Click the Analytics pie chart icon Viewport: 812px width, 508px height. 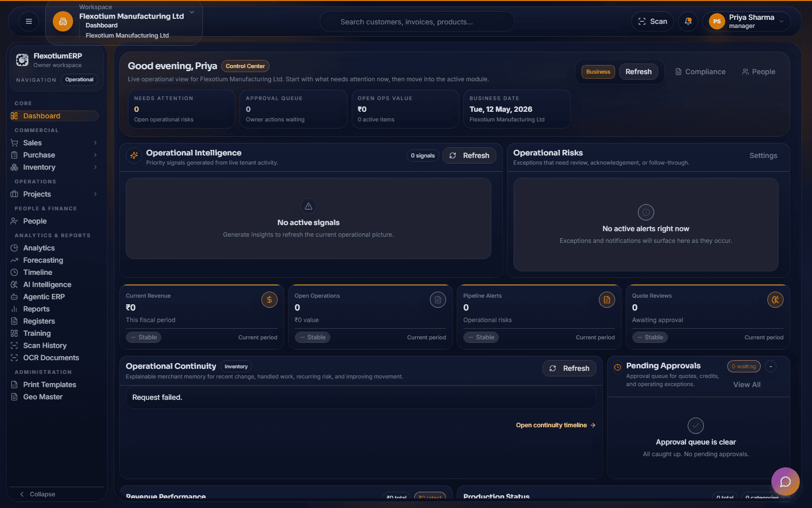(x=14, y=248)
